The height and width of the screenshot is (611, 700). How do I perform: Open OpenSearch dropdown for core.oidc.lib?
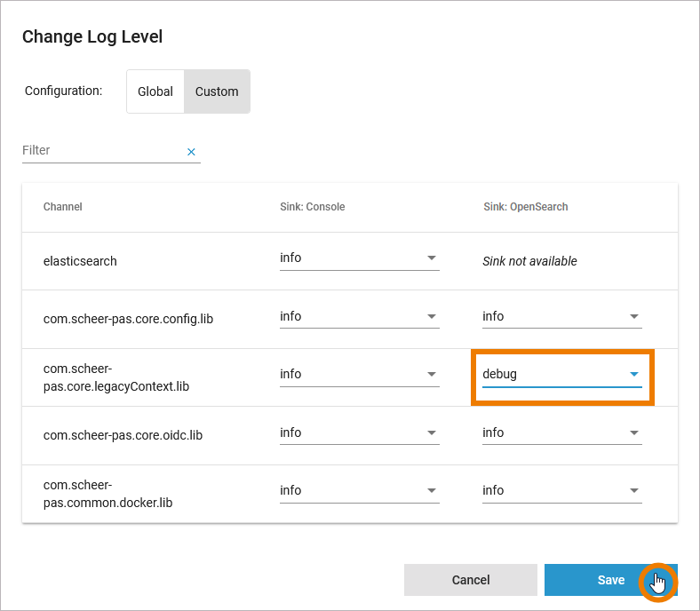click(561, 433)
